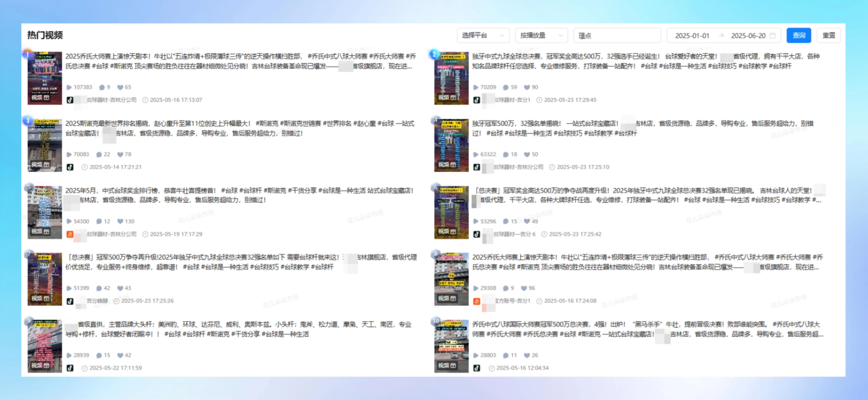Open the title starting 「总决赛」冠军500万争夺再升级

[241, 262]
